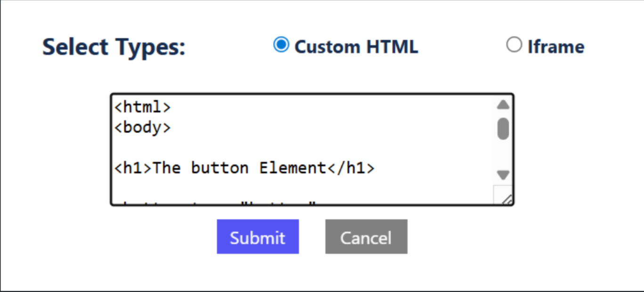Click the Custom HTML text label

356,46
